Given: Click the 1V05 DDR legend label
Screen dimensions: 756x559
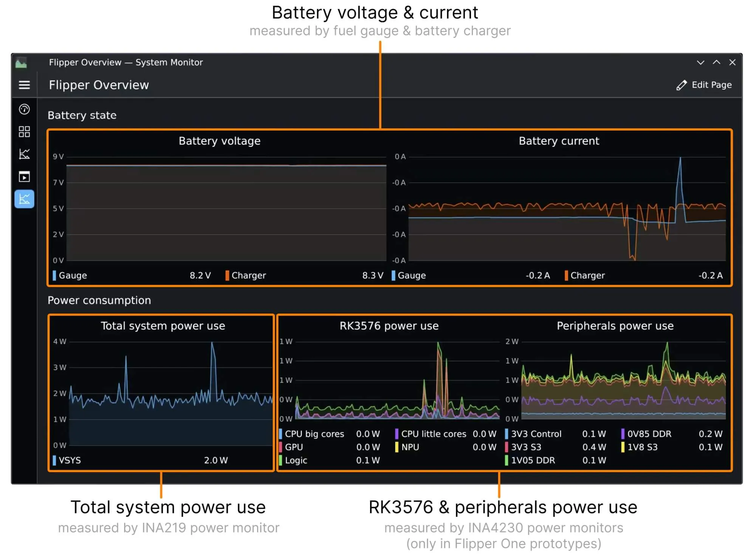Looking at the screenshot, I should pos(533,460).
